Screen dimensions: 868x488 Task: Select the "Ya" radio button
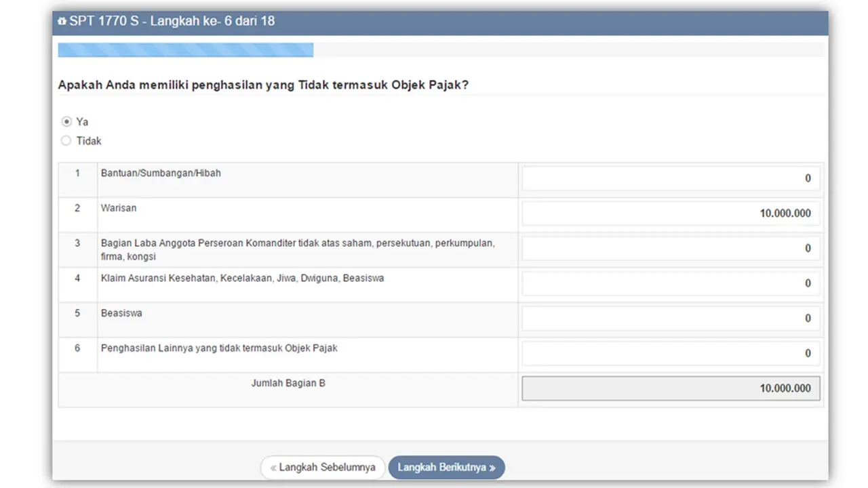(66, 122)
